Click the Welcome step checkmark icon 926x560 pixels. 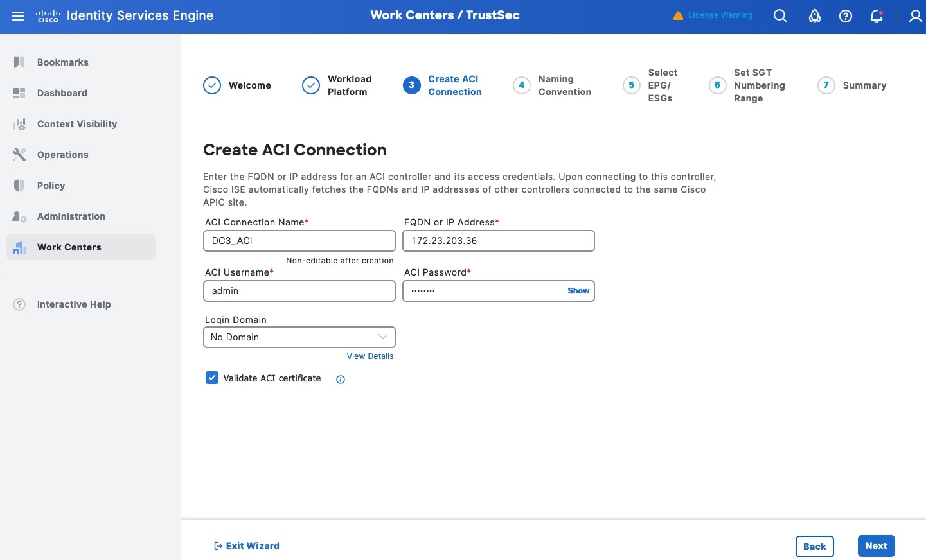(x=212, y=85)
